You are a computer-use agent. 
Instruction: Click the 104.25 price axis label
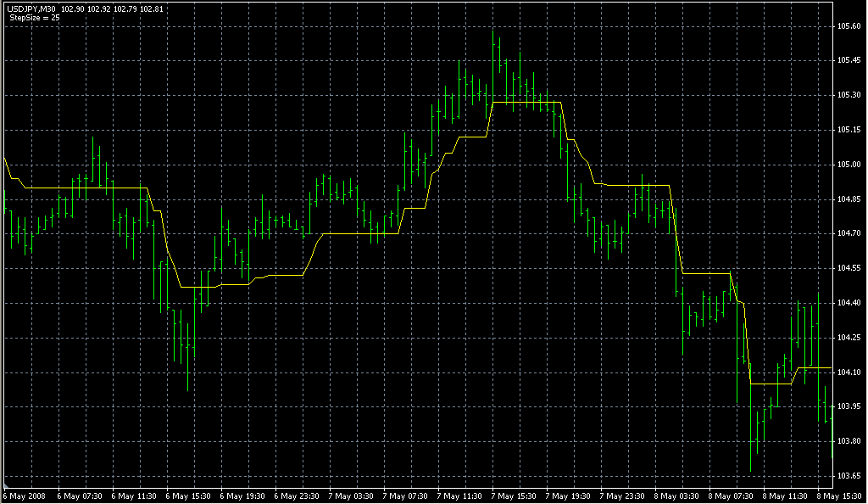click(849, 338)
